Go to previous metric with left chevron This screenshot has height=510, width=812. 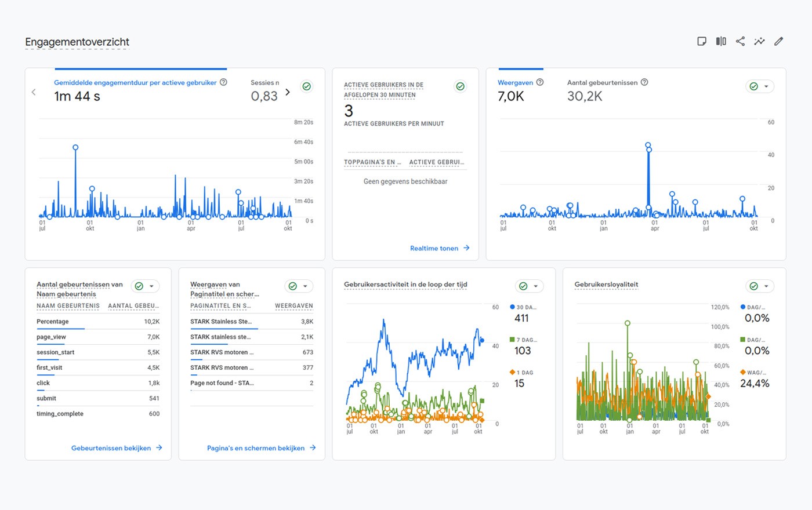34,92
